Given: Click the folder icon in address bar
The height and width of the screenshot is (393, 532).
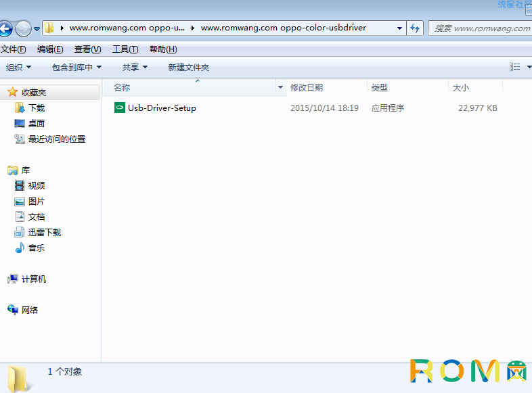Looking at the screenshot, I should tap(49, 28).
